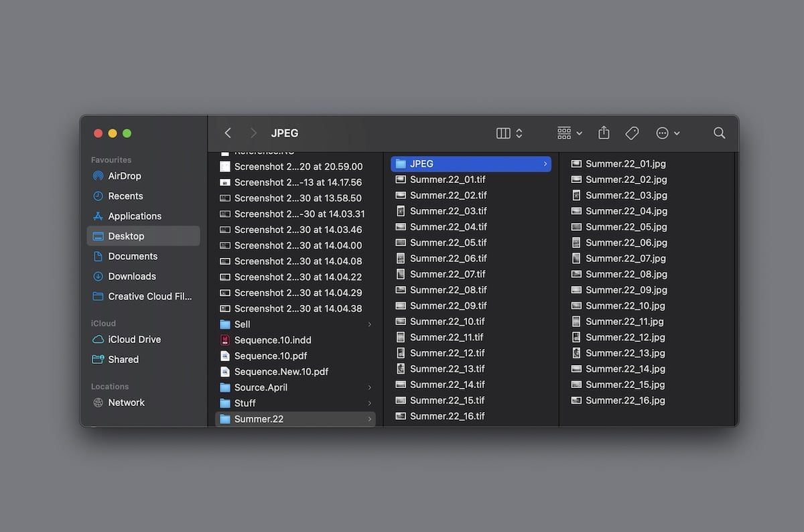Open the more actions ellipsis icon
804x532 pixels.
pos(663,133)
